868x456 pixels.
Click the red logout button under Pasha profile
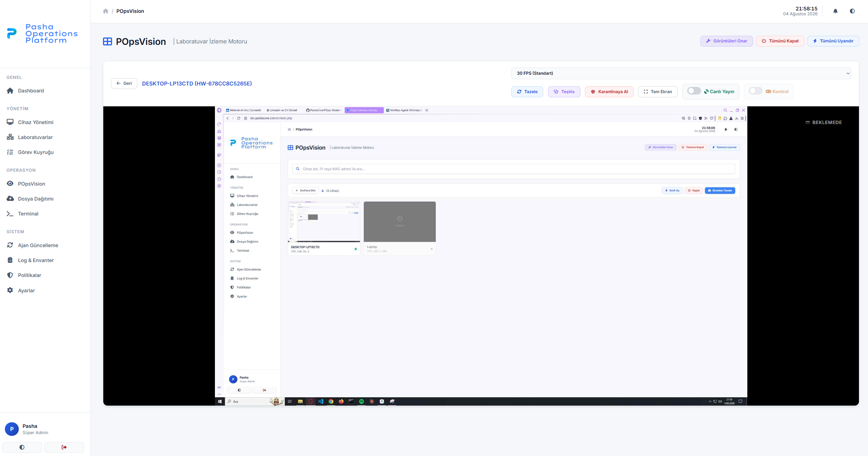(64, 447)
